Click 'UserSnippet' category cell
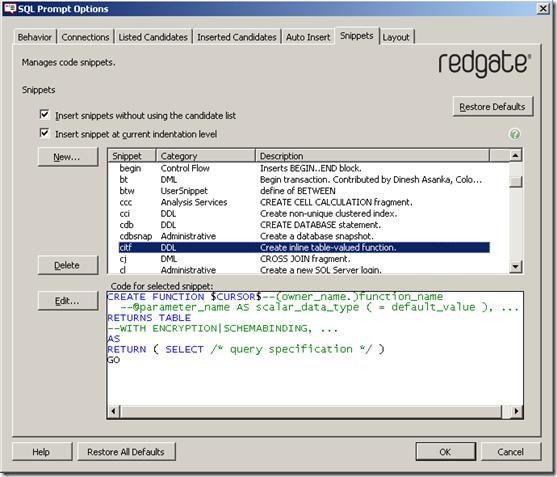Image resolution: width=557 pixels, height=477 pixels. 184,191
